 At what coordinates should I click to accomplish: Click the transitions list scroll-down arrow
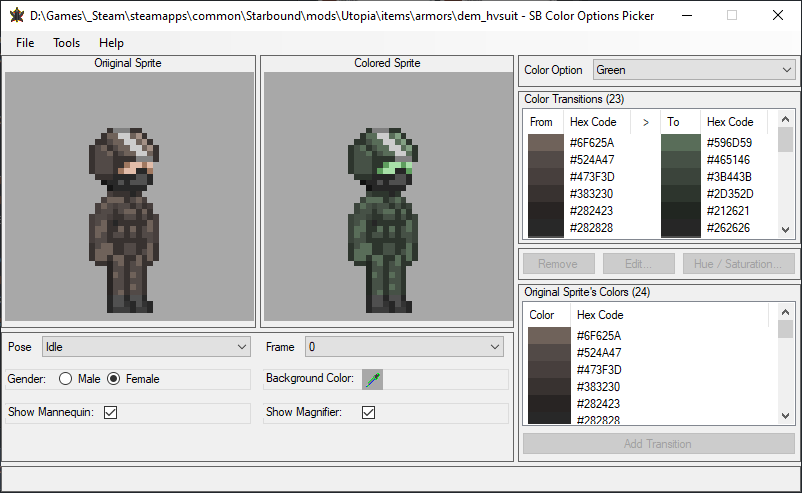786,230
